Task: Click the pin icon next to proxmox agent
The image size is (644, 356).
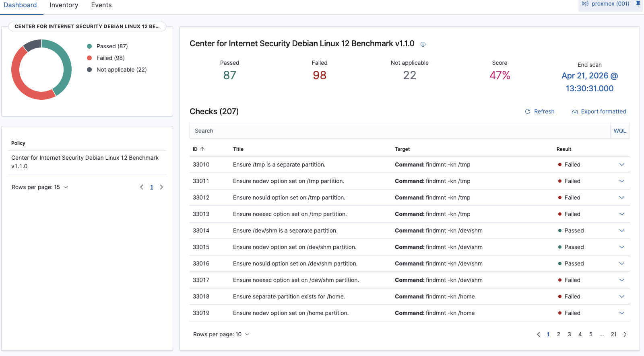Action: point(638,4)
